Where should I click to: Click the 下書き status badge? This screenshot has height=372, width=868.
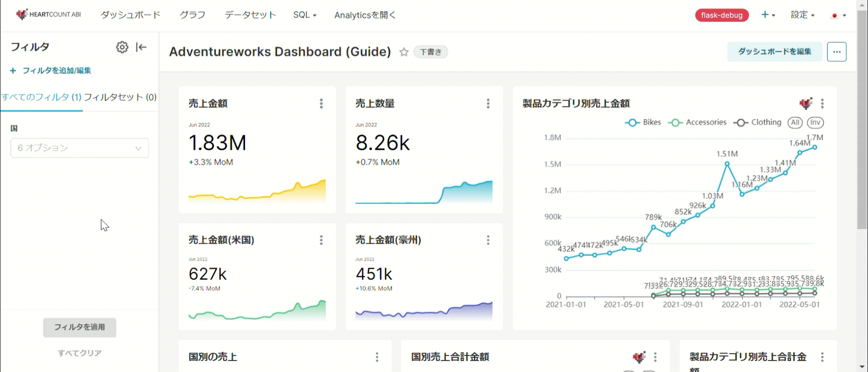[431, 52]
